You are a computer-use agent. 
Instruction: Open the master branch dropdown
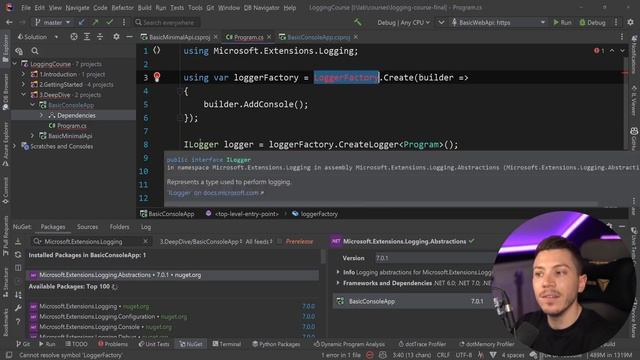(x=53, y=22)
